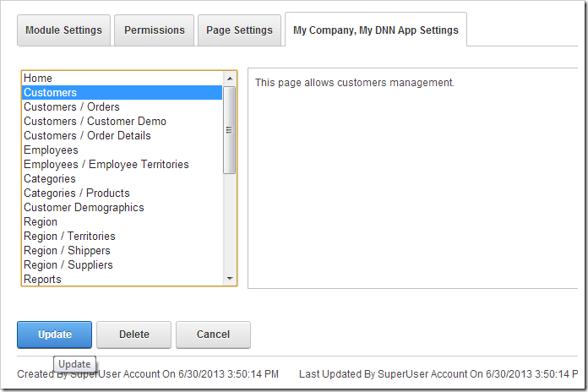588x392 pixels.
Task: Open the Module Settings tab
Action: [x=63, y=30]
